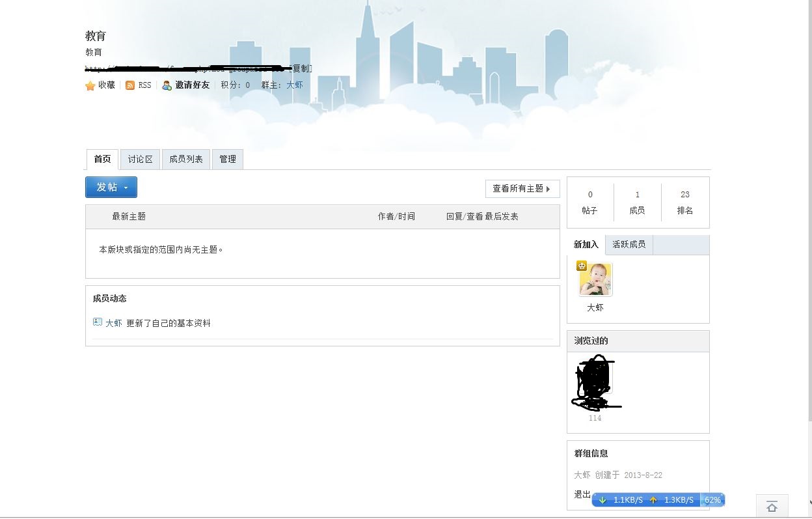The width and height of the screenshot is (812, 519).
Task: Click the 1 成员 counter
Action: (638, 203)
